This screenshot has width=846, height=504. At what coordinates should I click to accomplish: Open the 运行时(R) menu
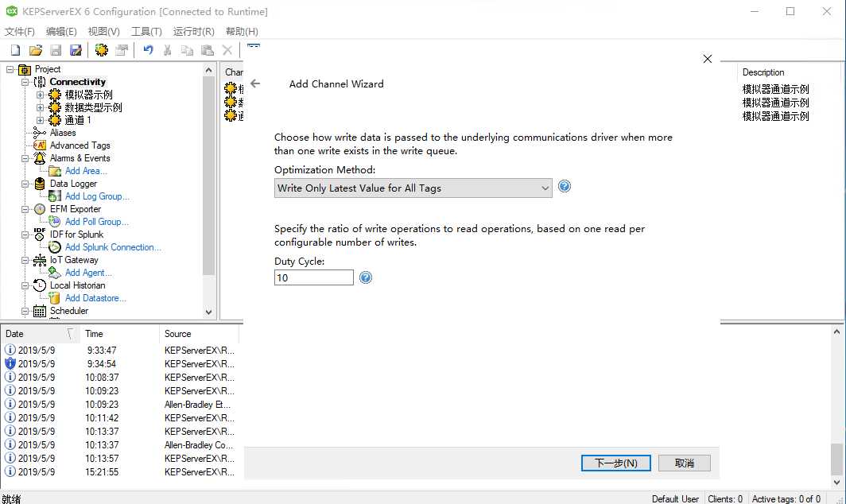194,31
